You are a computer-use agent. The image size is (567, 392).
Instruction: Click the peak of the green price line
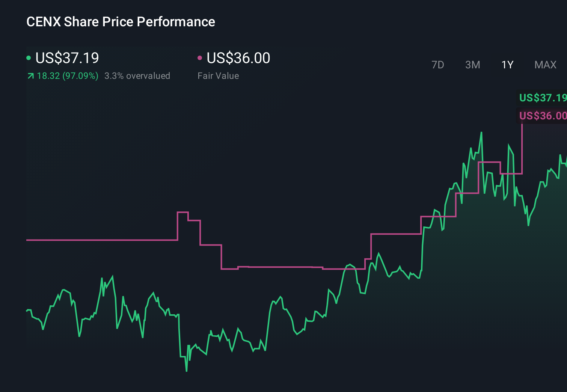[482, 132]
